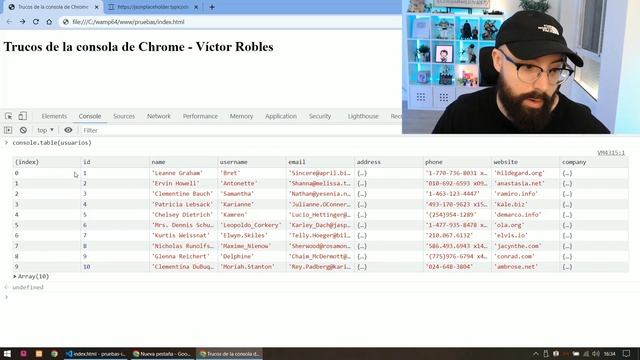Open the pink app icon in taskbar
Screen dimensions: 640x360
pyautogui.click(x=23, y=353)
